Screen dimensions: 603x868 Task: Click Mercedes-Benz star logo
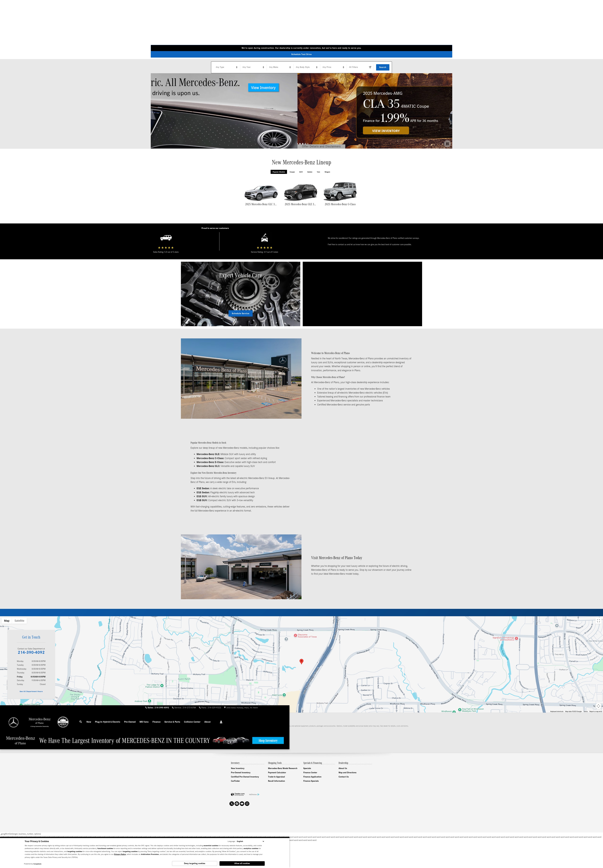(14, 722)
